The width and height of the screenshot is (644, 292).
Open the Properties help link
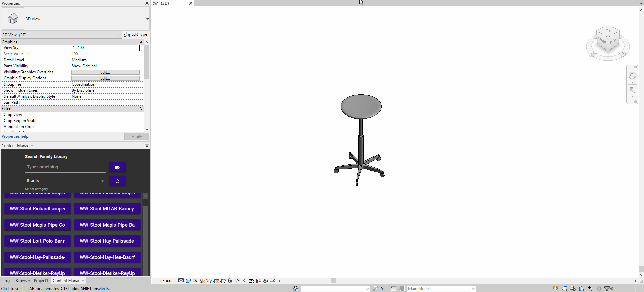pos(15,136)
